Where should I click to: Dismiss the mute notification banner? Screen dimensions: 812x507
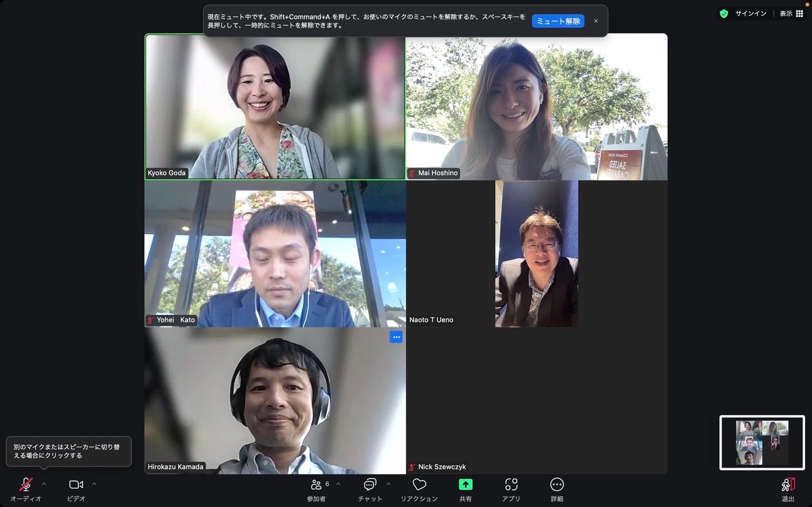tap(596, 21)
